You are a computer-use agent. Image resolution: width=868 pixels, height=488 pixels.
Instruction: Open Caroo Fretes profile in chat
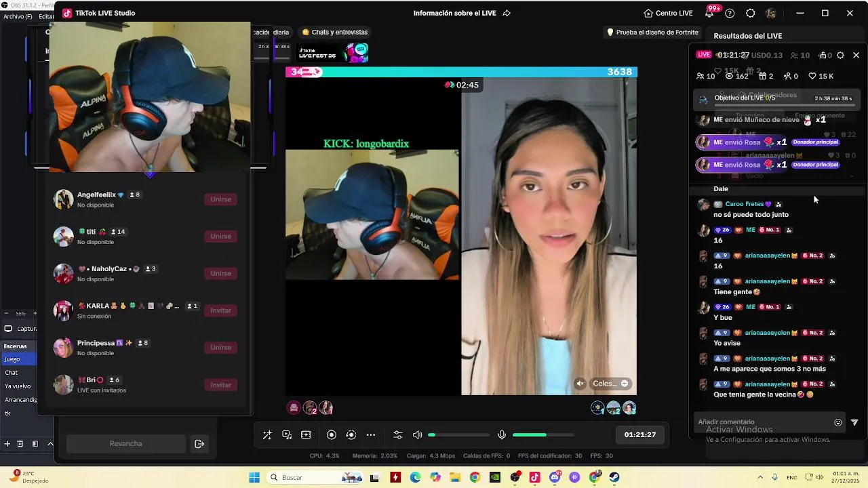745,204
